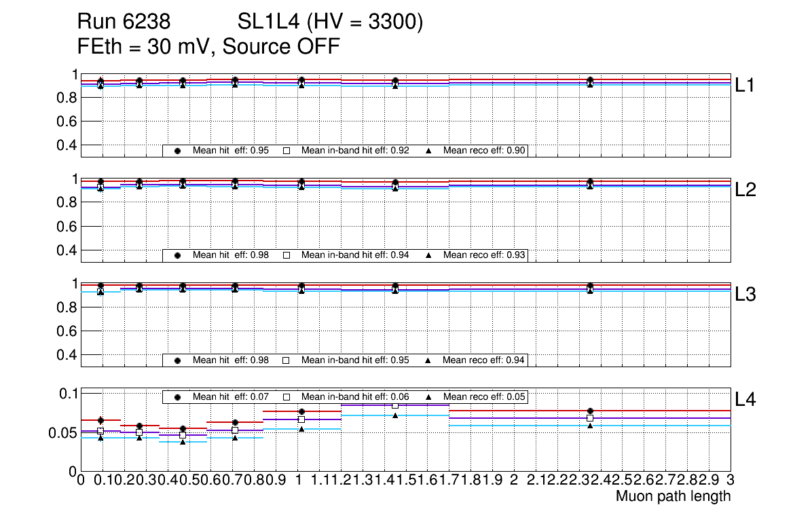Click 'Mean in-band hit eff: 0.94' legend entry
The width and height of the screenshot is (812, 524).
click(355, 255)
